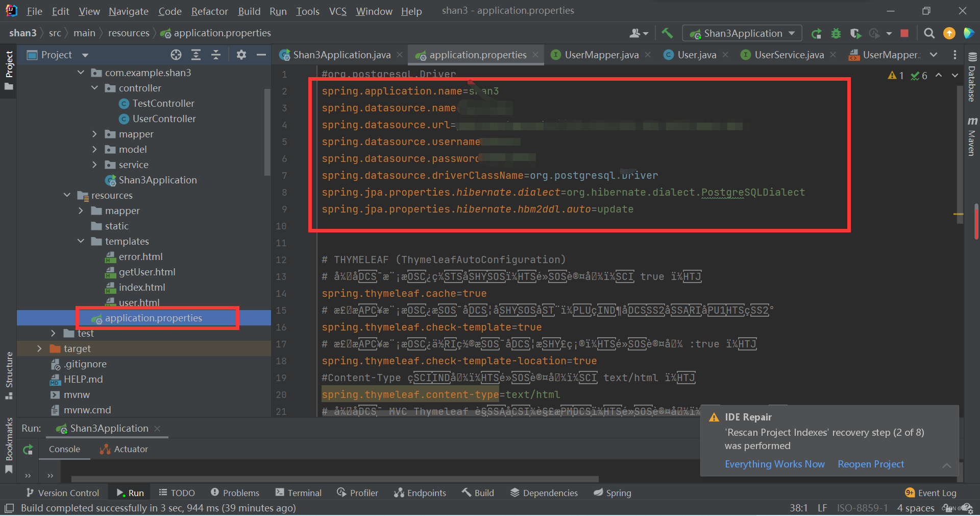Close the User.java editor tab
Image resolution: width=980 pixels, height=516 pixels.
pos(725,55)
